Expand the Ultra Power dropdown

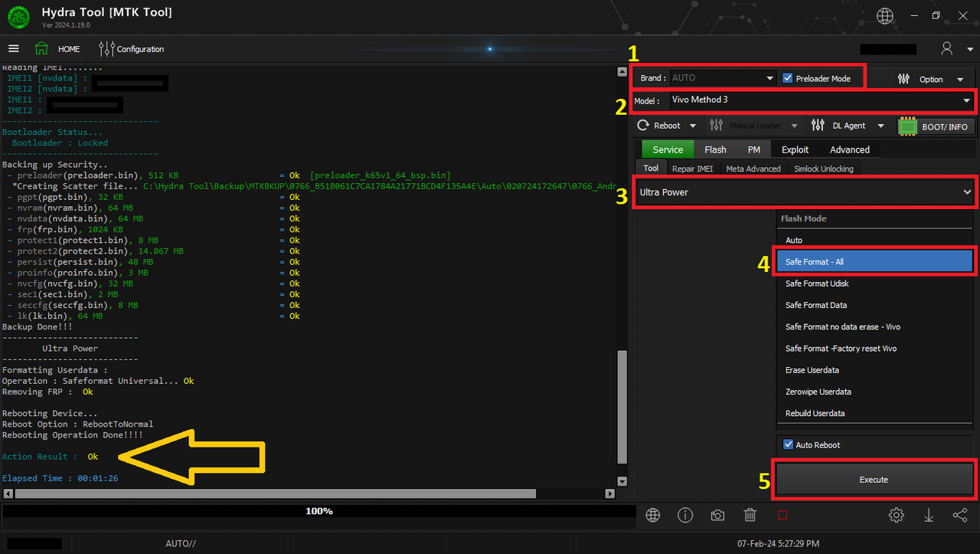805,192
